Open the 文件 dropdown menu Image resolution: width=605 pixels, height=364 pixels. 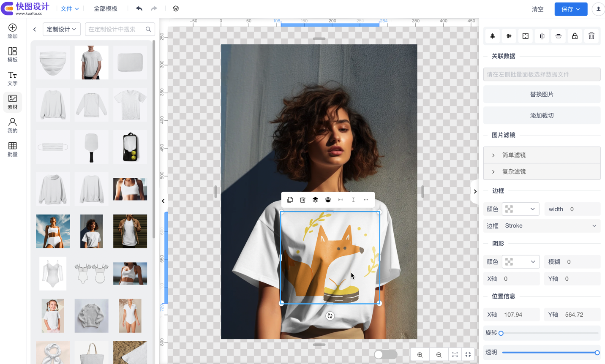[x=70, y=8]
